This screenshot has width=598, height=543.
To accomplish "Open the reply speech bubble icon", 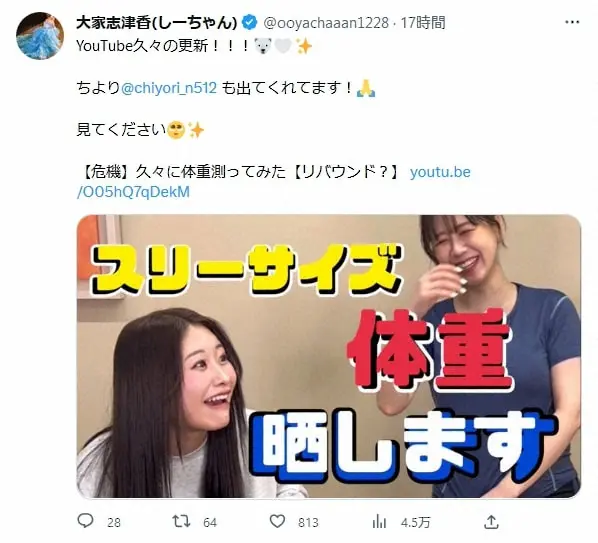I will [x=85, y=521].
